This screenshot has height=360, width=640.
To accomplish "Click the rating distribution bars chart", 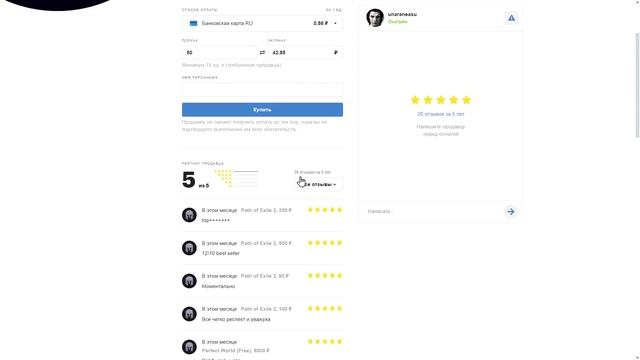I will click(236, 179).
